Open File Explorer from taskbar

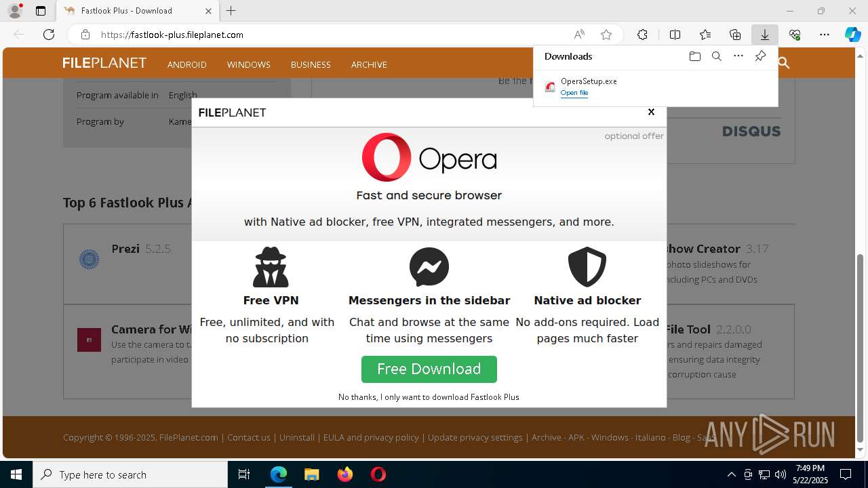tap(311, 474)
